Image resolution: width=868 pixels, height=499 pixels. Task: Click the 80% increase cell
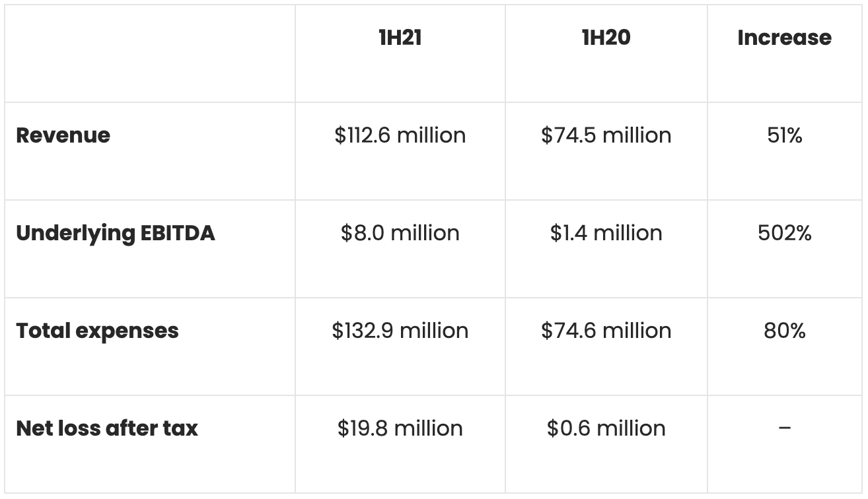[784, 331]
